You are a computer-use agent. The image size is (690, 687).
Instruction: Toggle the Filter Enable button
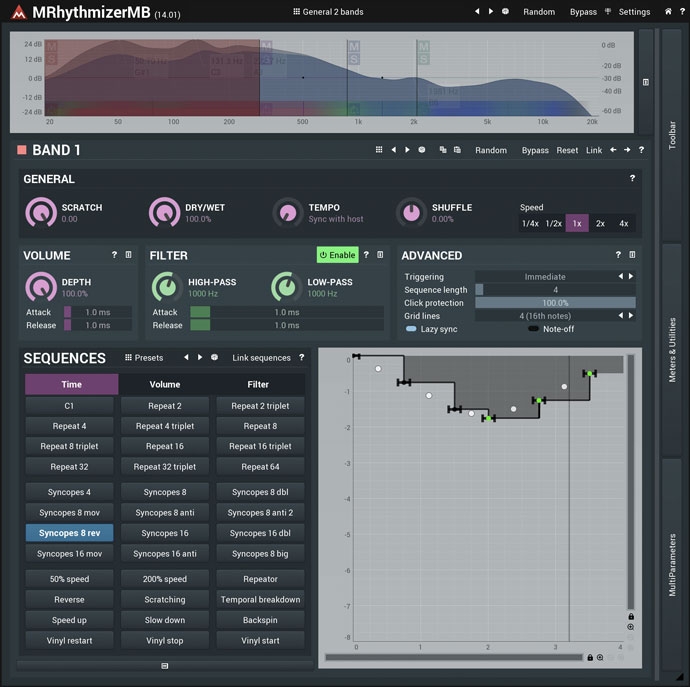click(x=337, y=255)
